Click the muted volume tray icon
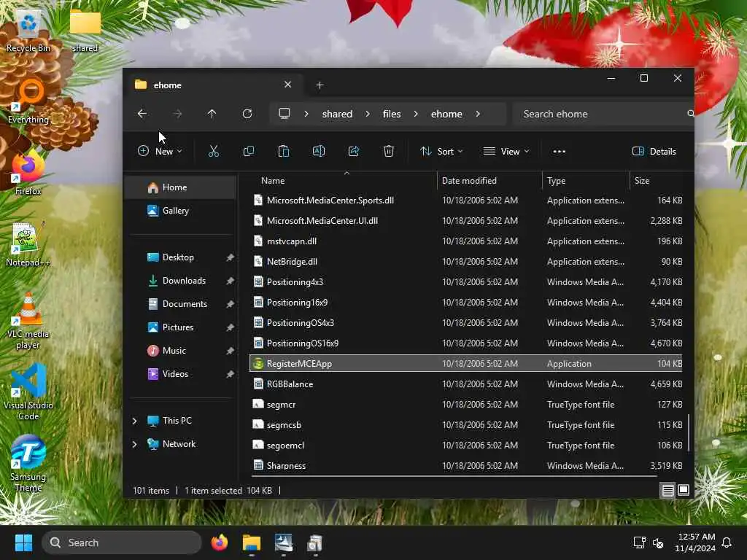 (658, 542)
